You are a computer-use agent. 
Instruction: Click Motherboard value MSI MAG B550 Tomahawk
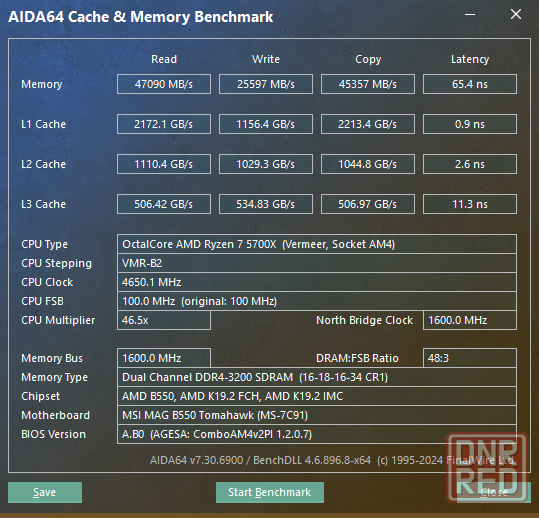[x=317, y=415]
